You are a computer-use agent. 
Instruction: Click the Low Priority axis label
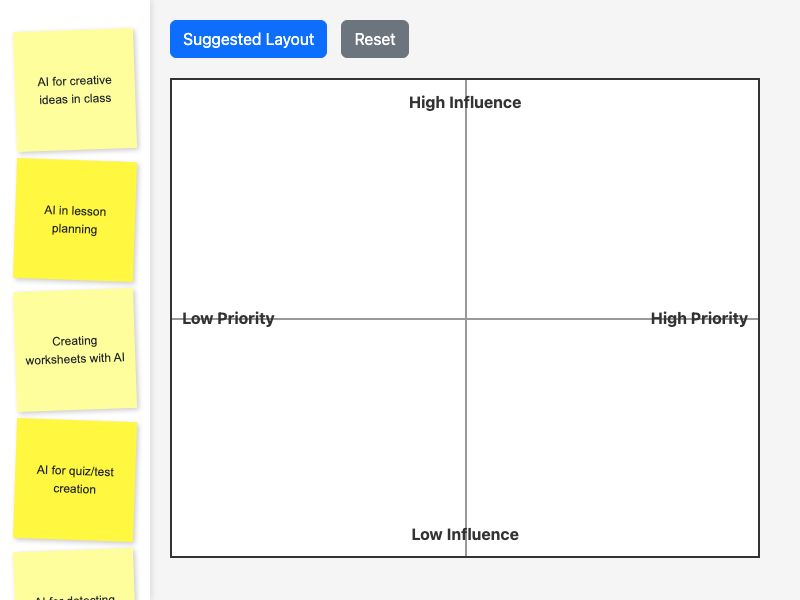click(x=226, y=318)
